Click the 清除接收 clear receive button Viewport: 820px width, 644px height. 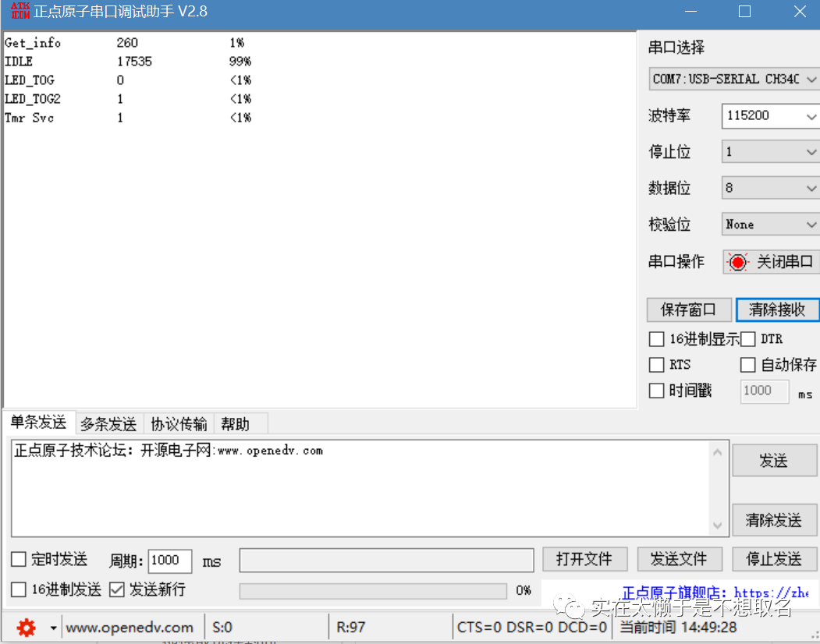point(777,310)
